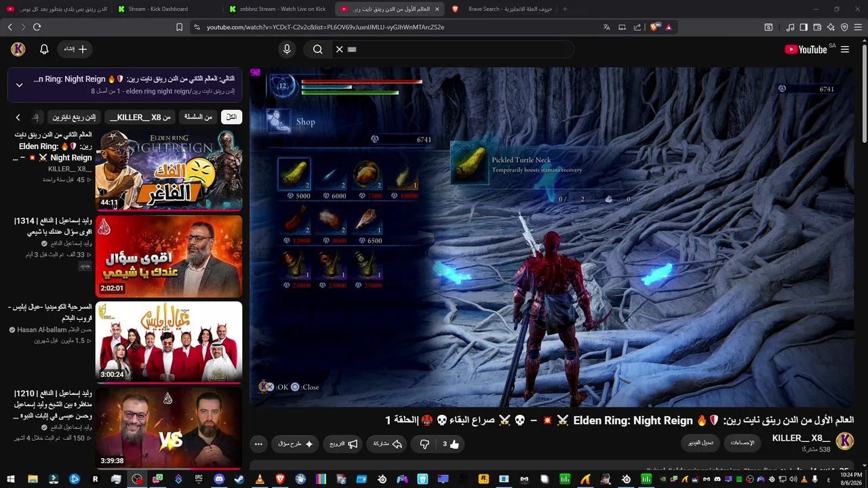Close the active YouTube tab
Screen dimensions: 868x488
437,9
